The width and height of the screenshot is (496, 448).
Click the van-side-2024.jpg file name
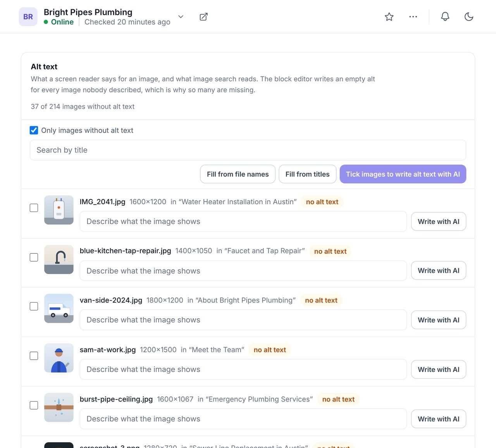click(x=111, y=300)
